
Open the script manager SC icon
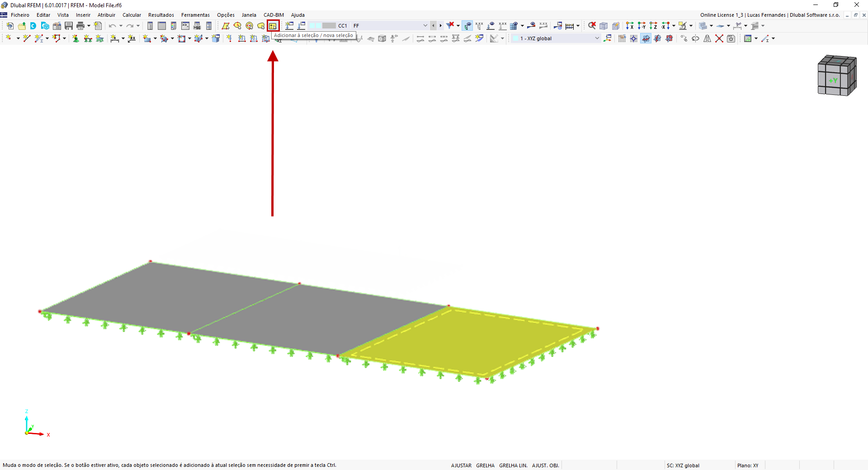click(197, 26)
